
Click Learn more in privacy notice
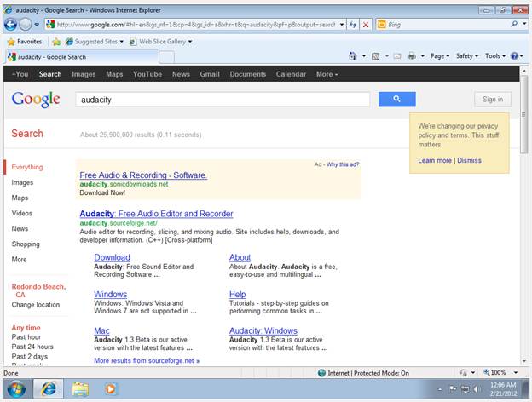pyautogui.click(x=435, y=160)
